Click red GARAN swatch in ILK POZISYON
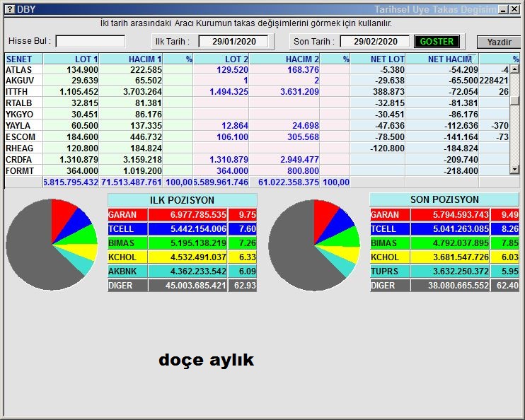The width and height of the screenshot is (525, 420). click(x=127, y=214)
